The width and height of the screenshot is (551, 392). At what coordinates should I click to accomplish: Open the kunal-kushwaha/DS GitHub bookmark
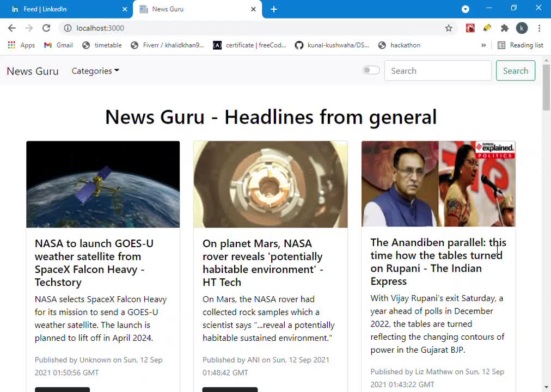click(x=332, y=45)
